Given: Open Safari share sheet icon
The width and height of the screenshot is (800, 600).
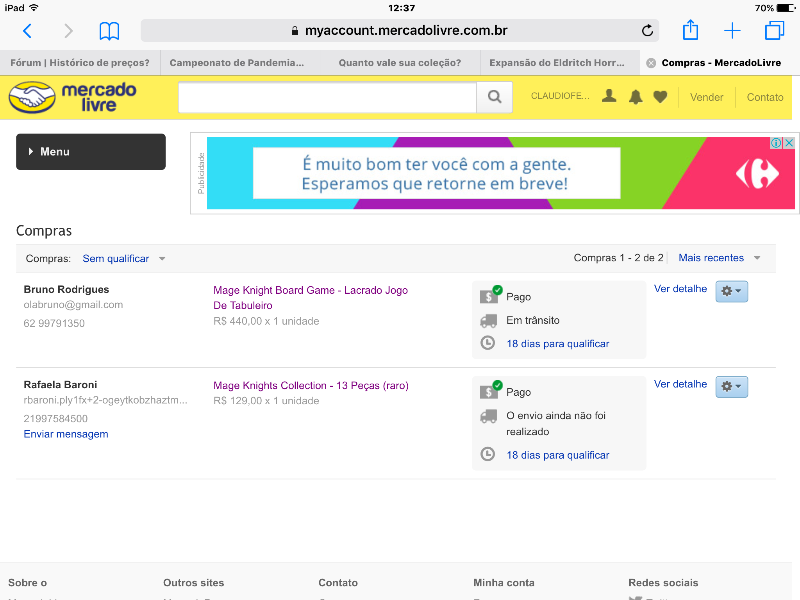Looking at the screenshot, I should point(690,30).
